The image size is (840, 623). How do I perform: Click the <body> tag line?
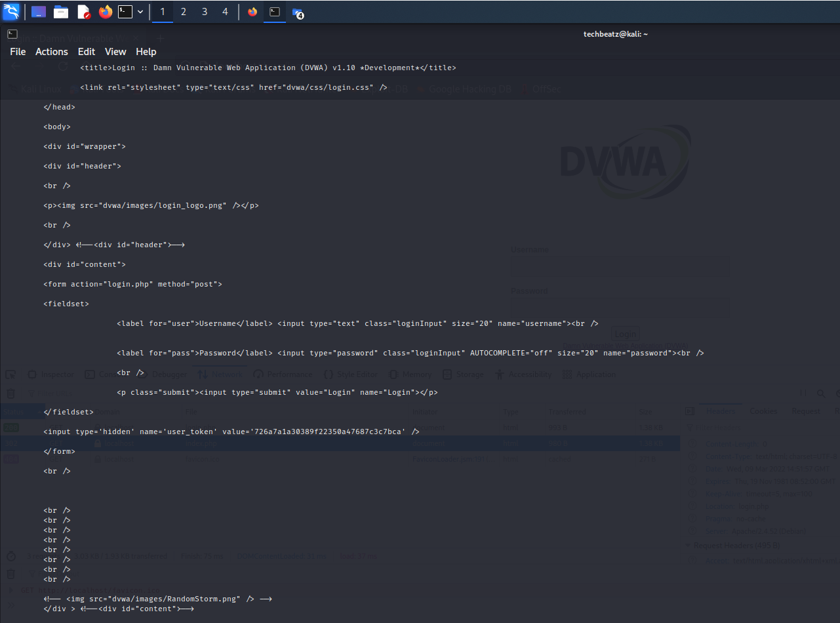57,127
